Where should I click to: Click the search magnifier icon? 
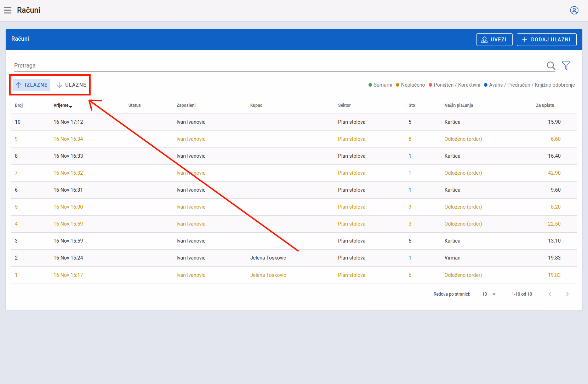point(551,66)
